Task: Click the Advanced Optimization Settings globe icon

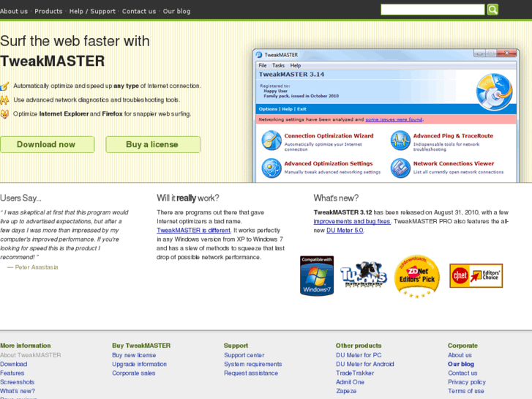Action: point(271,168)
